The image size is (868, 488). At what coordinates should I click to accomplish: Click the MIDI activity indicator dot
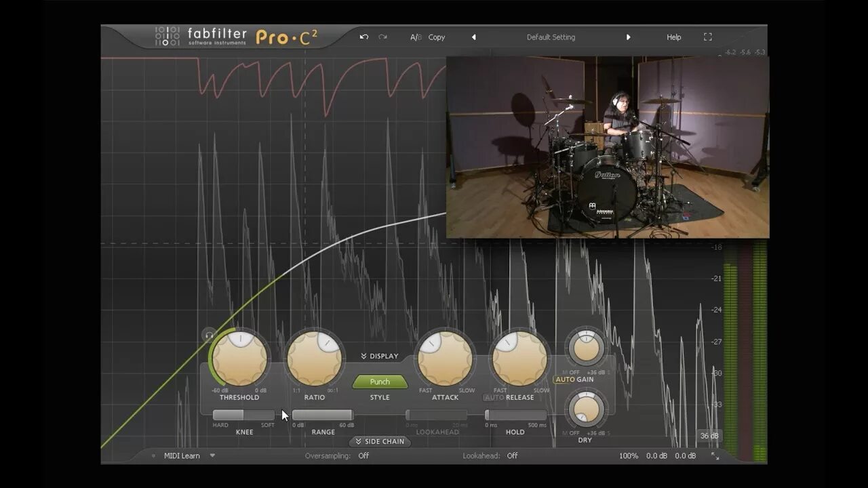(x=153, y=456)
